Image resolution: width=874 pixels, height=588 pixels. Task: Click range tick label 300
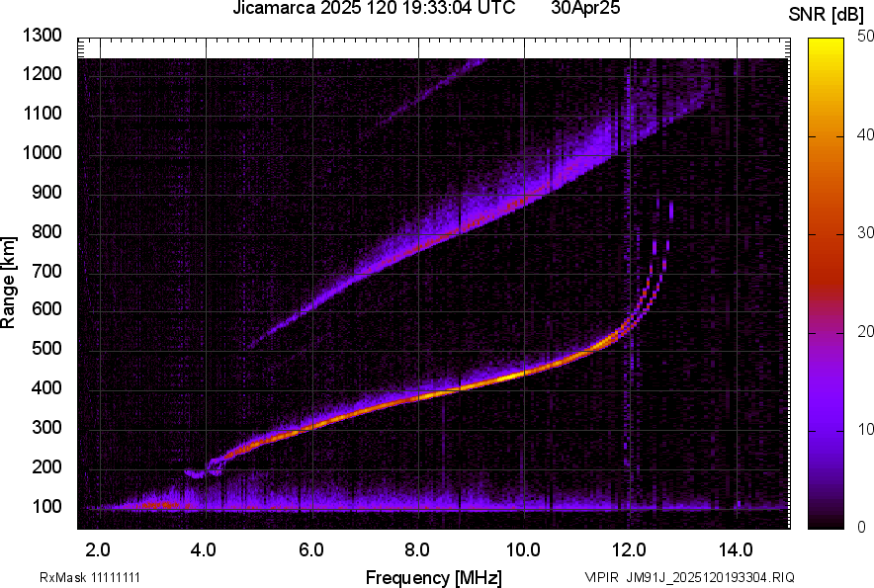[46, 428]
